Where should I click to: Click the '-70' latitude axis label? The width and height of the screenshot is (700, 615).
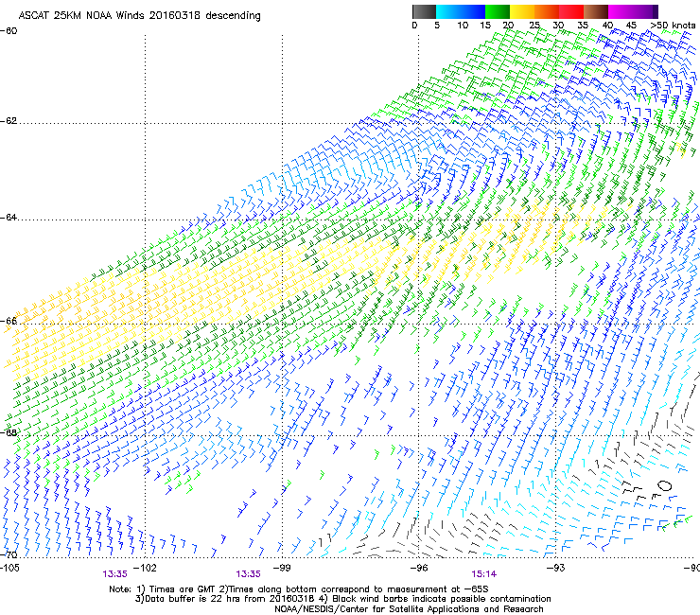click(x=9, y=555)
